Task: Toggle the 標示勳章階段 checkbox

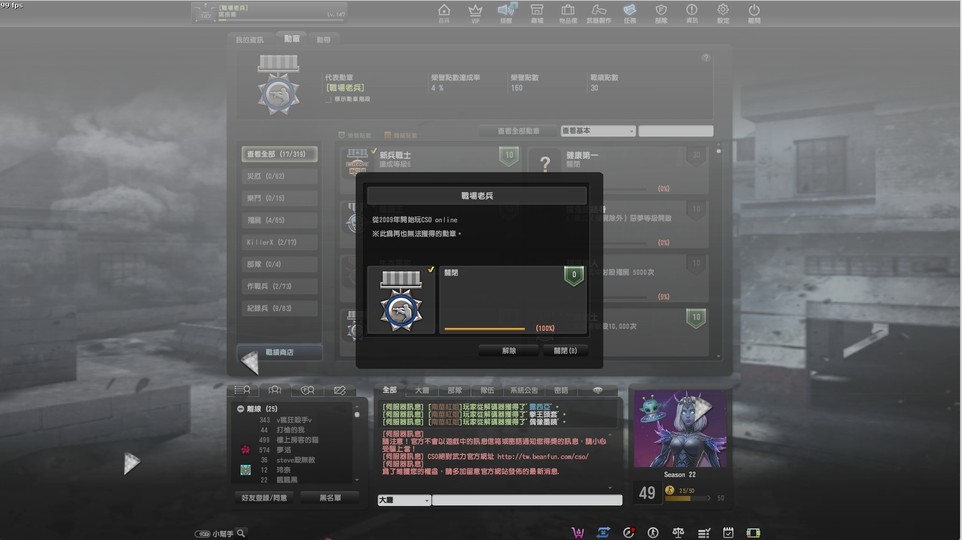Action: [329, 99]
